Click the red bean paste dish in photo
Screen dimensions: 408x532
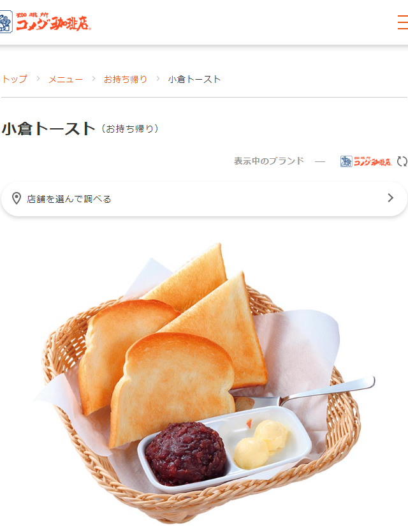[186, 454]
